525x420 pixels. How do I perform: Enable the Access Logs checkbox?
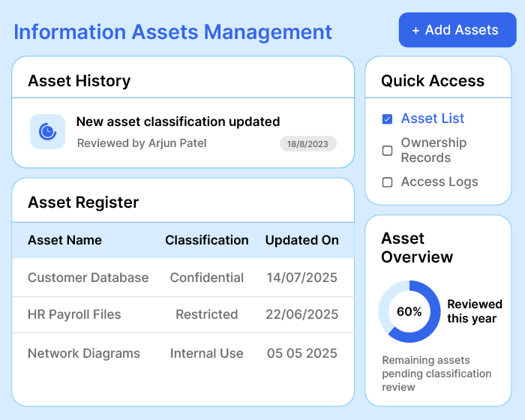point(388,182)
